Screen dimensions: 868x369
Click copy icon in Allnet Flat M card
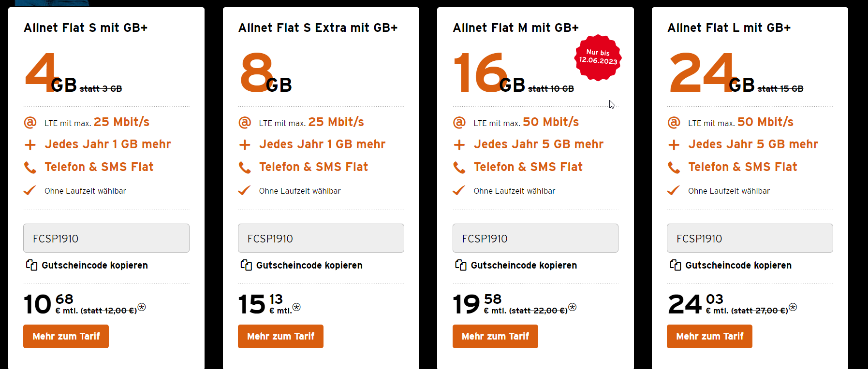pos(461,265)
